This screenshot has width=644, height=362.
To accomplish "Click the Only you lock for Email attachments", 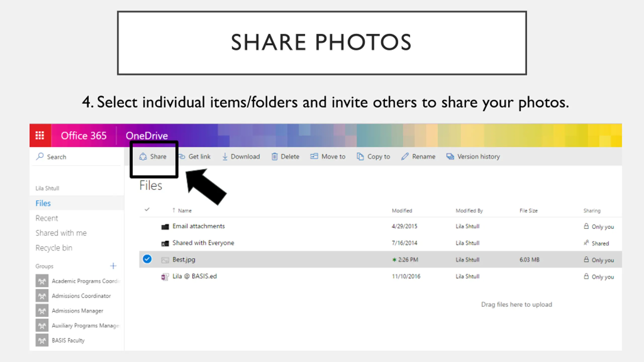I will [586, 226].
